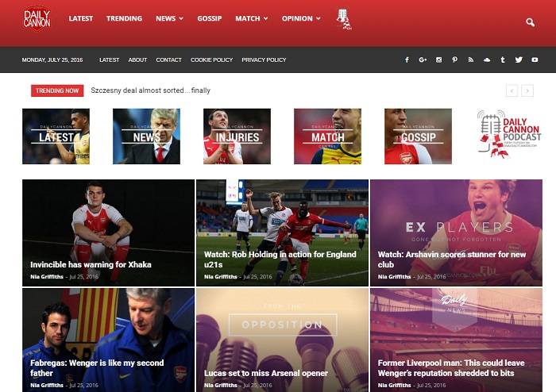Show previous trending story arrow

512,90
